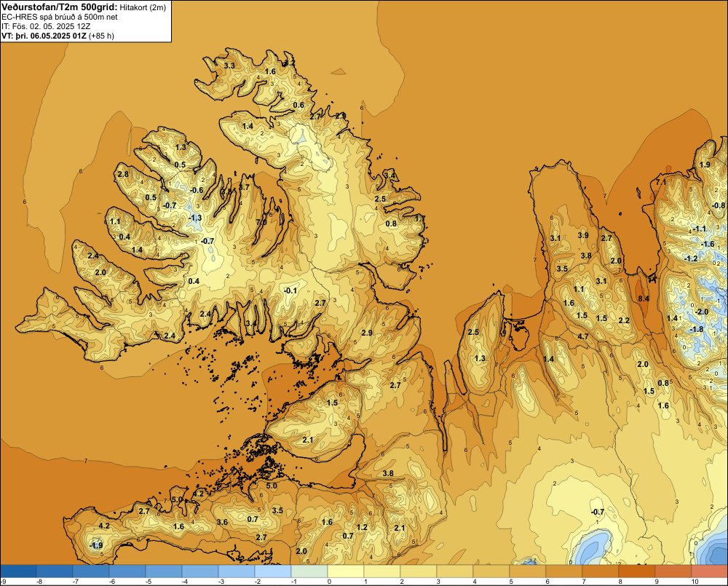Click the 'IT: Fös. 02. 05. 2025 12Z' line
This screenshot has height=586, width=728.
click(x=46, y=26)
